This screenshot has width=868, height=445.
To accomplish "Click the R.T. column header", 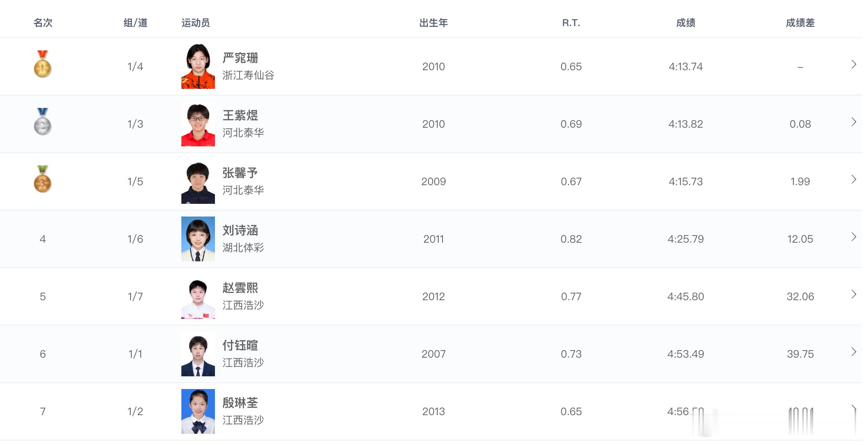I will point(571,23).
